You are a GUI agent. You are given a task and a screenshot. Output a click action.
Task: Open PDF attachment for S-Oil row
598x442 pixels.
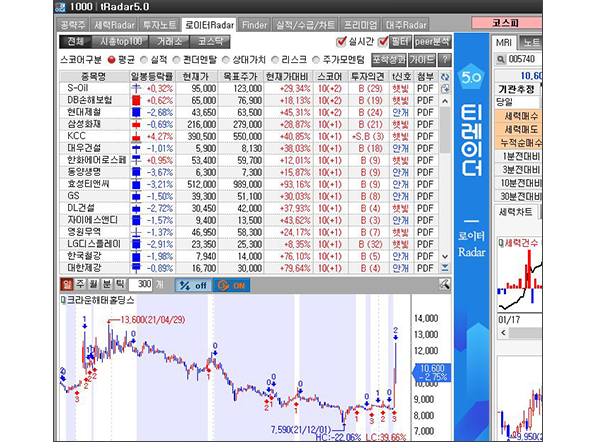tap(425, 88)
